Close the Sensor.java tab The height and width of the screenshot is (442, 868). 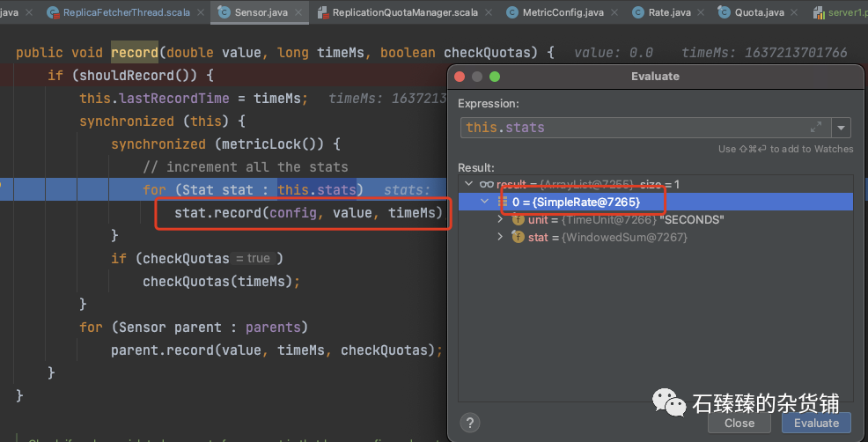click(298, 12)
